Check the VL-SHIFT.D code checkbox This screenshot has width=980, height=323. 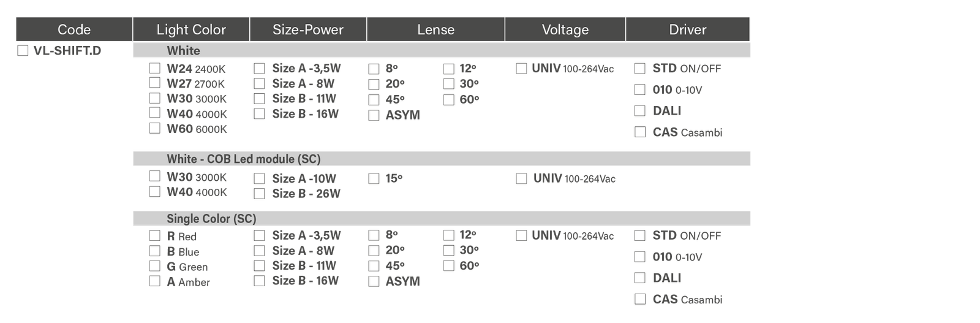click(x=22, y=51)
